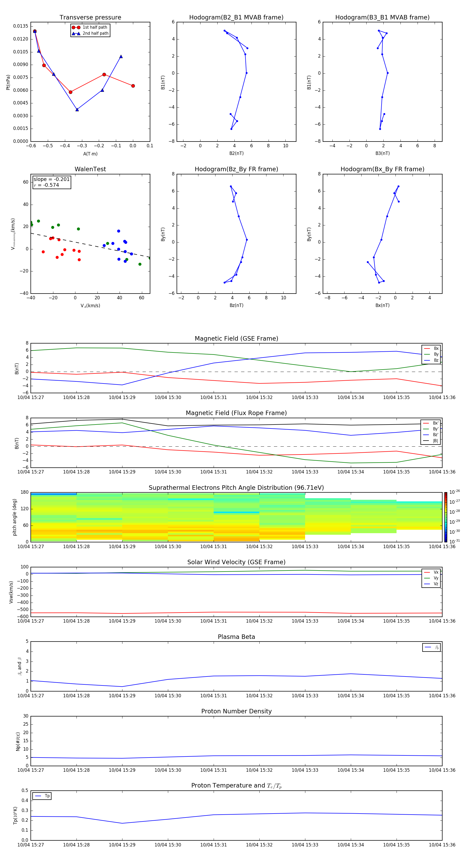Click the "Proton Temperature and Te/Tp" title

[236, 786]
